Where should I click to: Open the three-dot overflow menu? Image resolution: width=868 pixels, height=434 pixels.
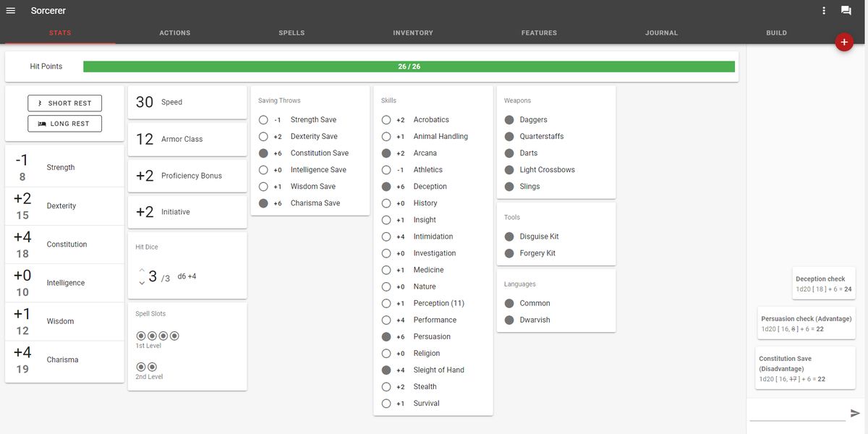[x=823, y=10]
